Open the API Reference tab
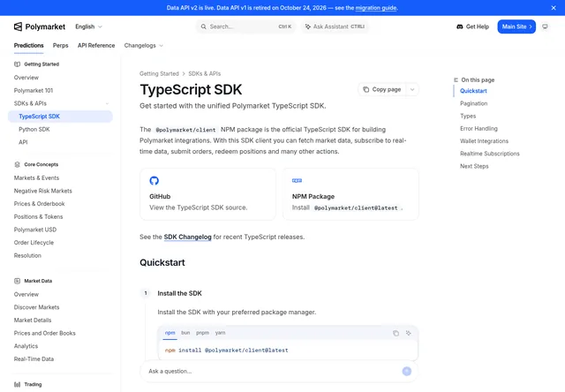The width and height of the screenshot is (565, 392). (96, 45)
